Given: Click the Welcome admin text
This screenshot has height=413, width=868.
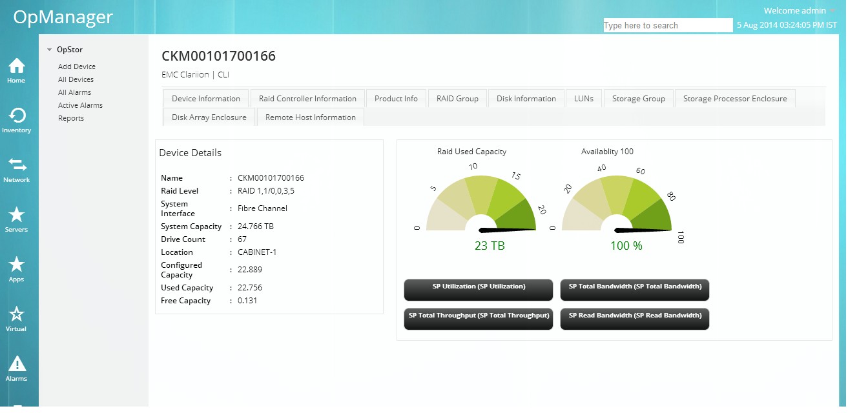Looking at the screenshot, I should pos(794,10).
